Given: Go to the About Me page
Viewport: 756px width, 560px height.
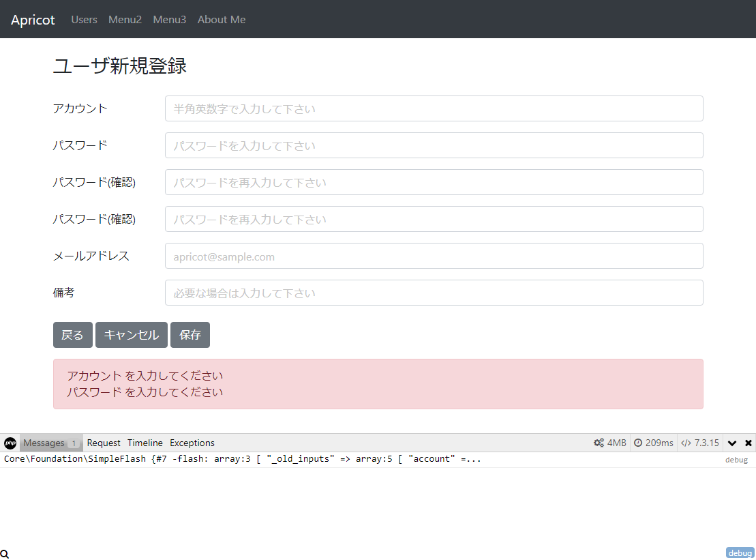Looking at the screenshot, I should coord(222,20).
